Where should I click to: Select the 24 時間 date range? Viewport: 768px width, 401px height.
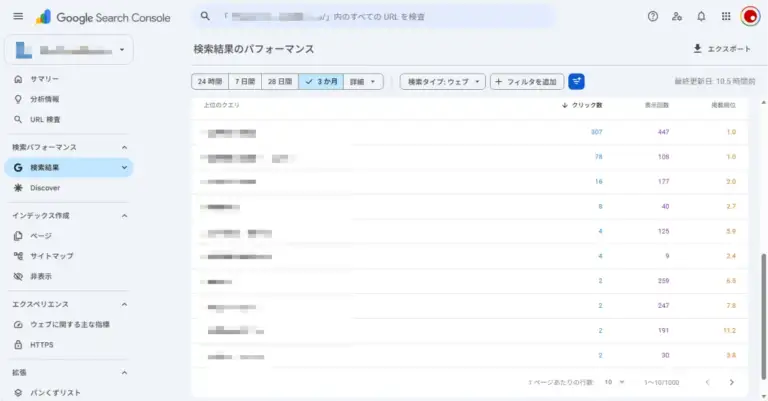tap(210, 81)
